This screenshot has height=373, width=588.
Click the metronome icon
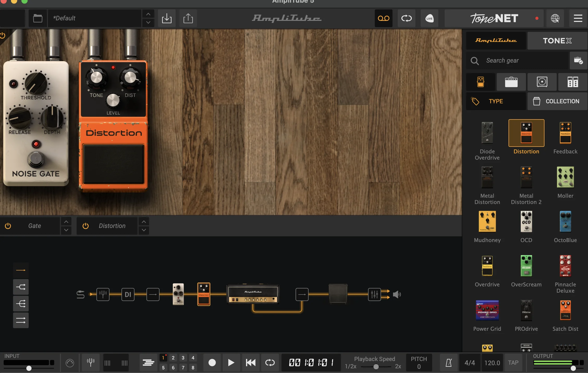[x=449, y=363]
